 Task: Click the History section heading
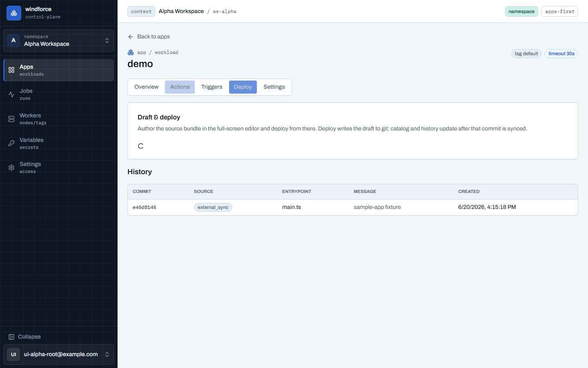pyautogui.click(x=140, y=172)
